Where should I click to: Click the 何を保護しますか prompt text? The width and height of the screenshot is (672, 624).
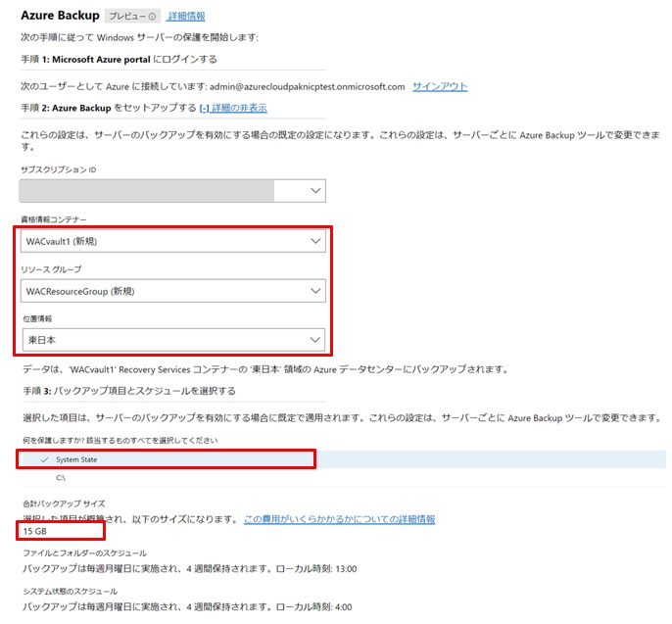(x=120, y=441)
